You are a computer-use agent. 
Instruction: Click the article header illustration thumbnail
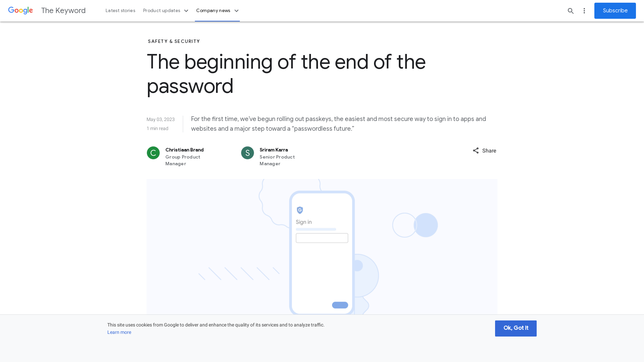pyautogui.click(x=322, y=247)
